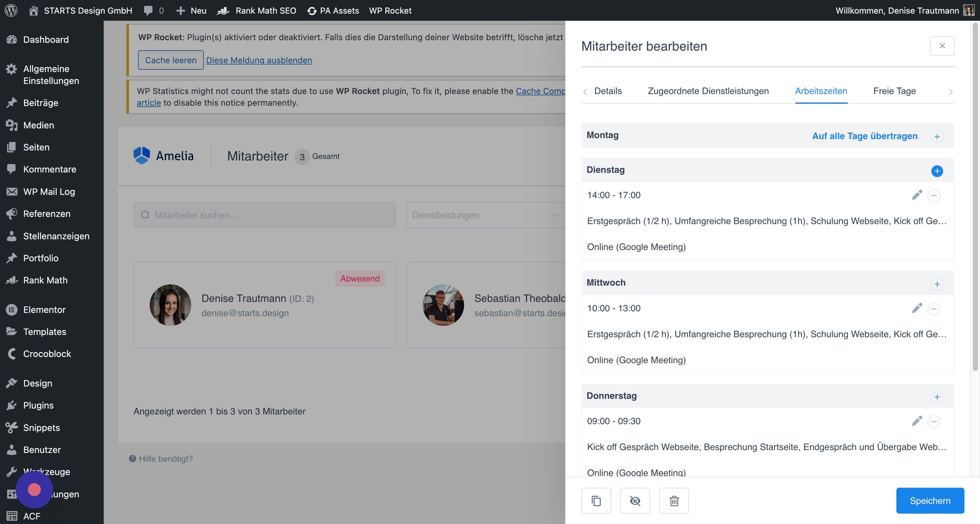This screenshot has width=980, height=524.
Task: Open the Sebastian Theobald employee card
Action: 486,305
